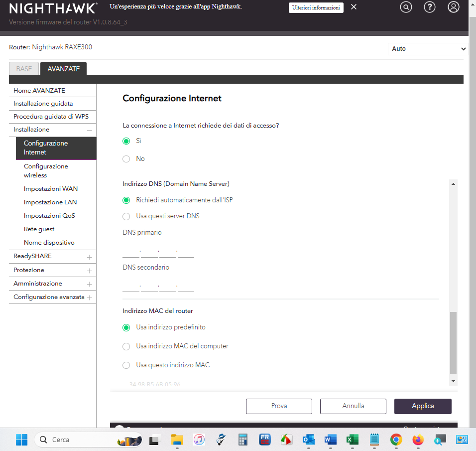476x451 pixels.
Task: Click the search magnifier icon in header
Action: [406, 7]
